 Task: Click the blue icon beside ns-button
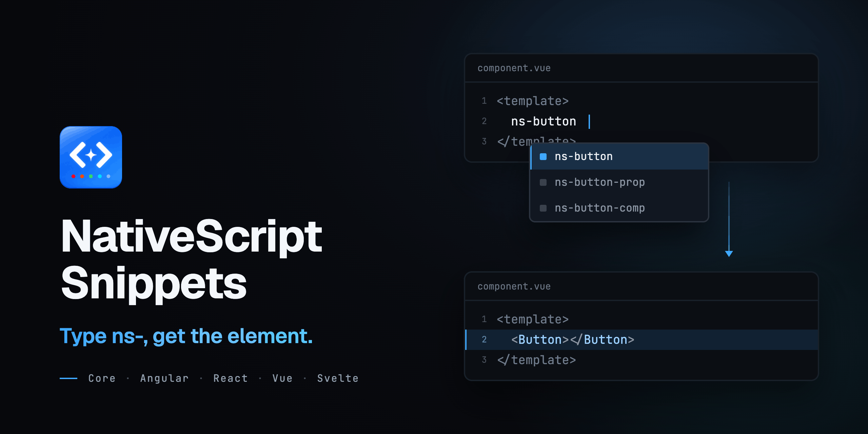click(x=543, y=157)
